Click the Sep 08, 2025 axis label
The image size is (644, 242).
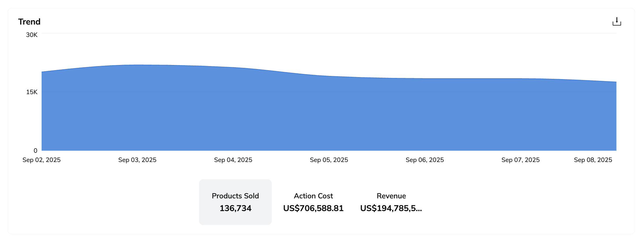(593, 160)
